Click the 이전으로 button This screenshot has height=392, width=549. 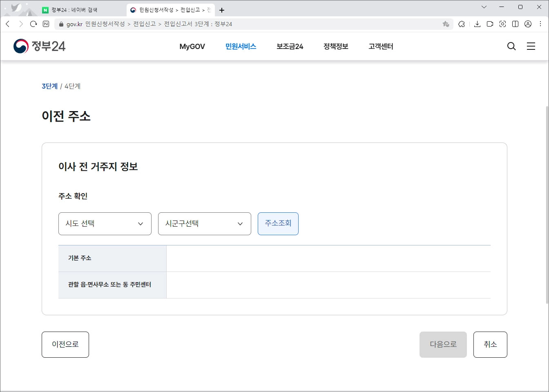point(65,344)
